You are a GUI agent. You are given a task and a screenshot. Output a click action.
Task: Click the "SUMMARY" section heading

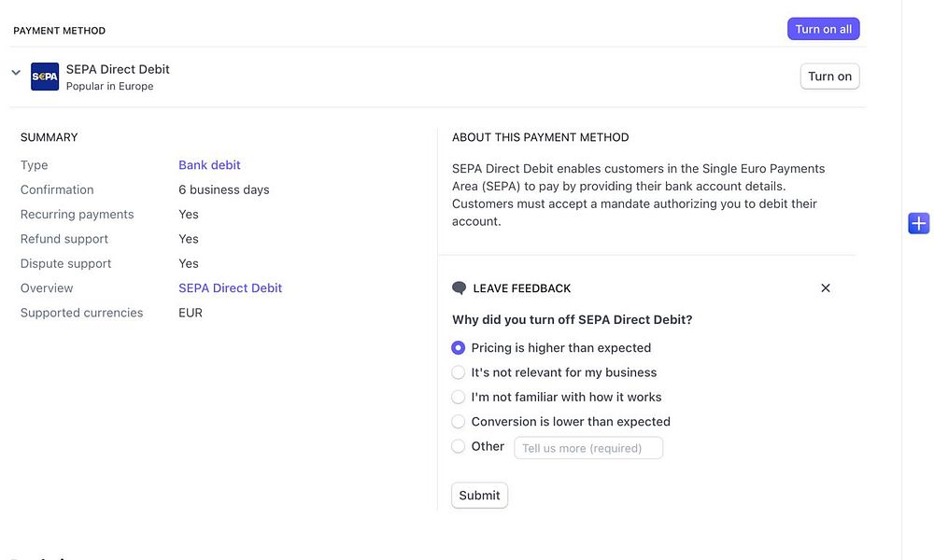(x=50, y=137)
